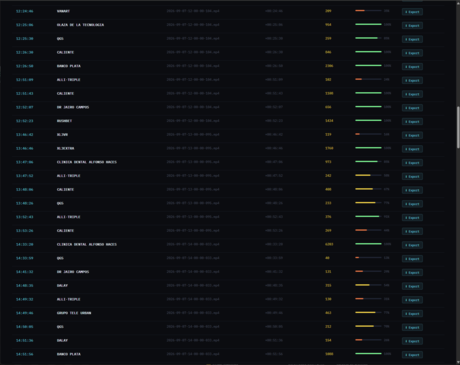This screenshot has height=365, width=460.
Task: Export the CALIENTE row at 12:26:30
Action: click(x=412, y=53)
